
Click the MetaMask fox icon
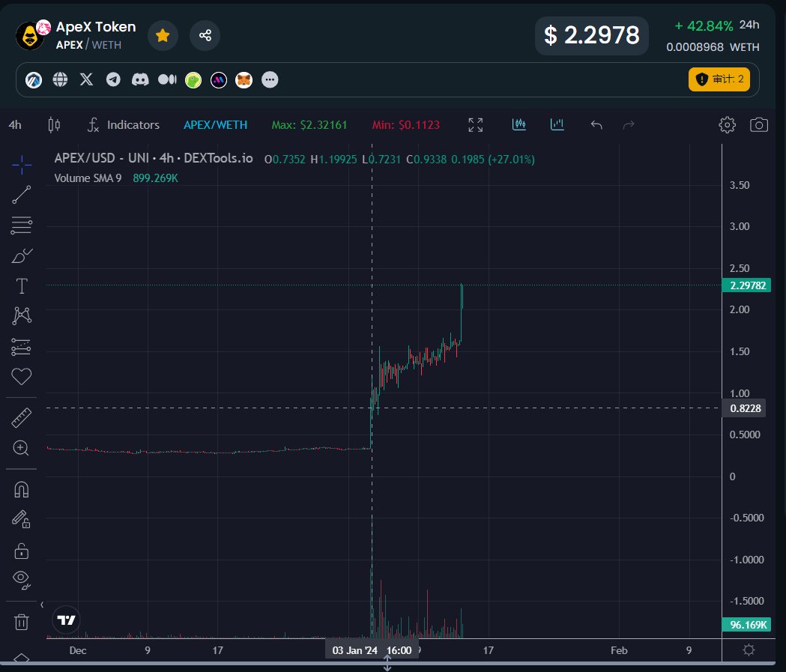tap(244, 79)
